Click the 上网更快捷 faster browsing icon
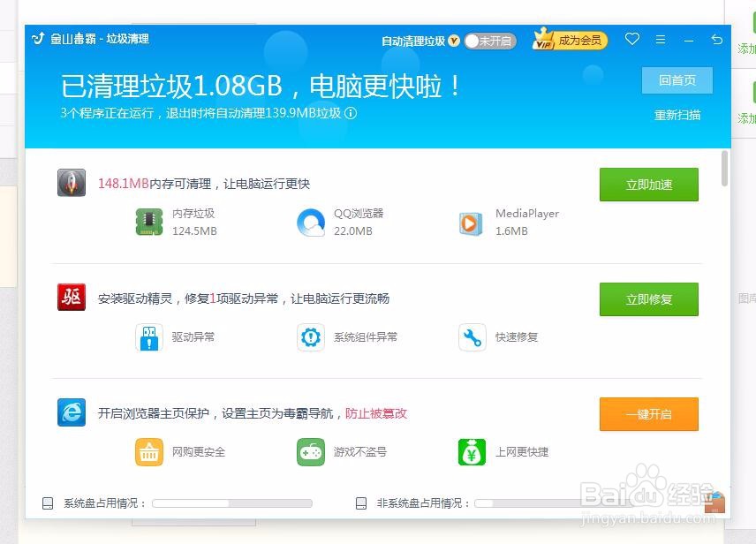The height and width of the screenshot is (544, 756). click(470, 451)
